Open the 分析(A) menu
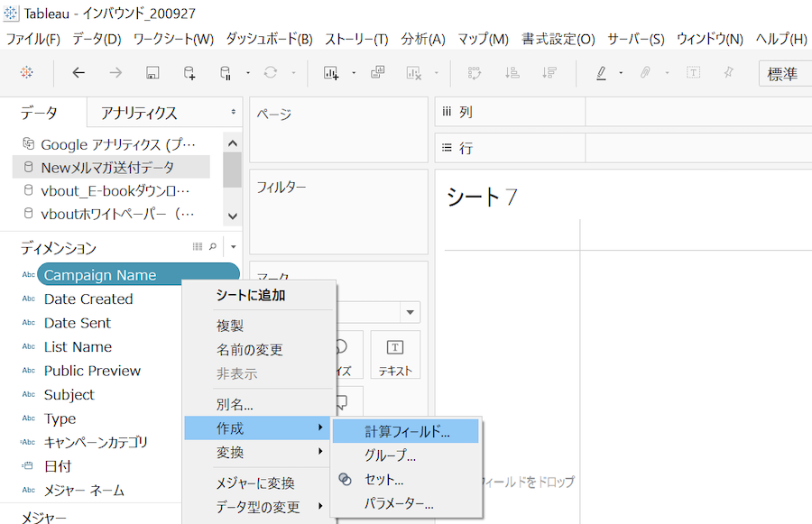Viewport: 812px width, 524px height. click(423, 39)
